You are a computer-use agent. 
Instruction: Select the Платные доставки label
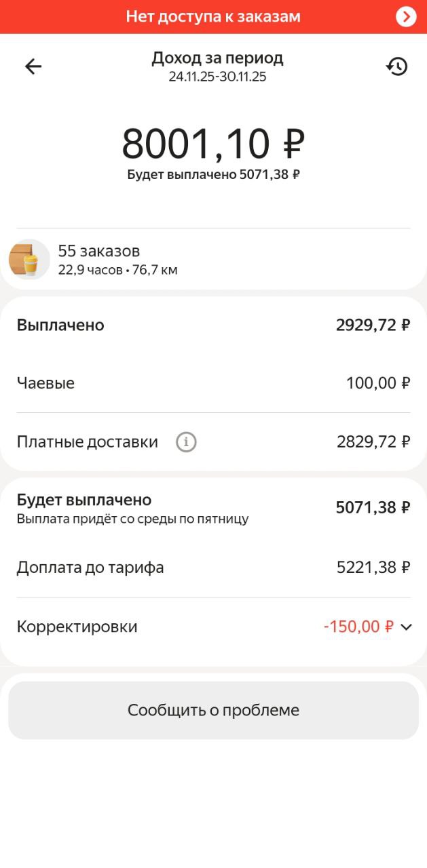pyautogui.click(x=87, y=442)
